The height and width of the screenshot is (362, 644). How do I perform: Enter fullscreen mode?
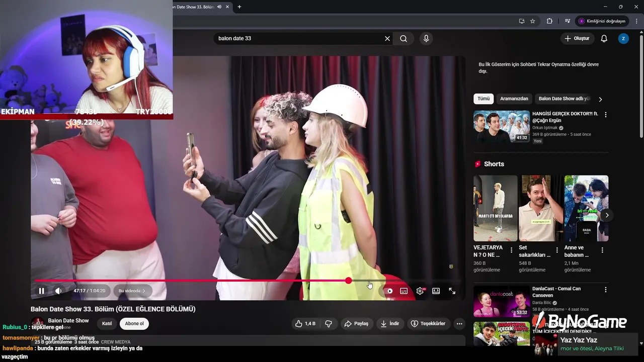(452, 291)
